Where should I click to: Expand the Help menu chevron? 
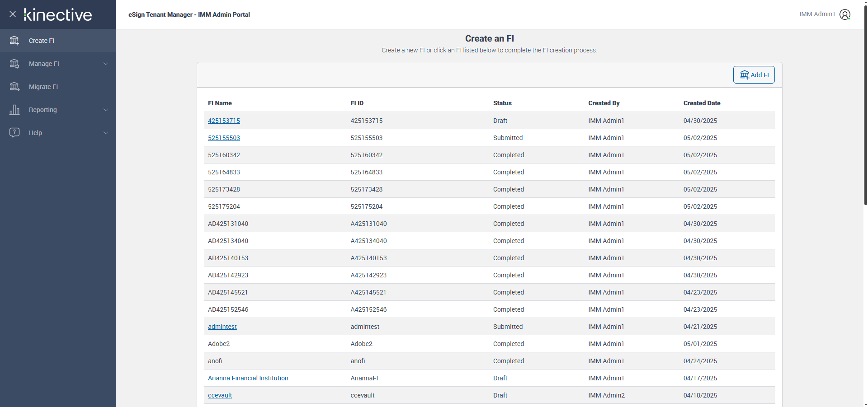106,133
